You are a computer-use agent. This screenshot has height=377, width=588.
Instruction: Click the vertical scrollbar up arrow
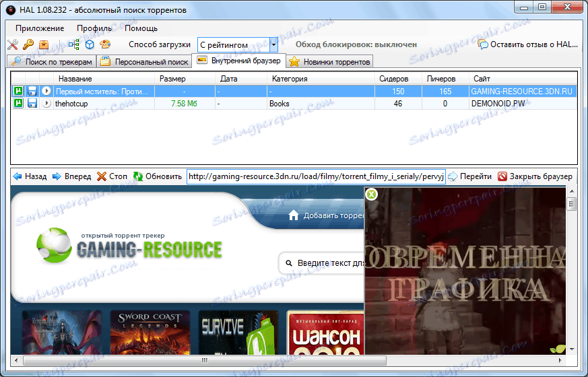(x=572, y=191)
